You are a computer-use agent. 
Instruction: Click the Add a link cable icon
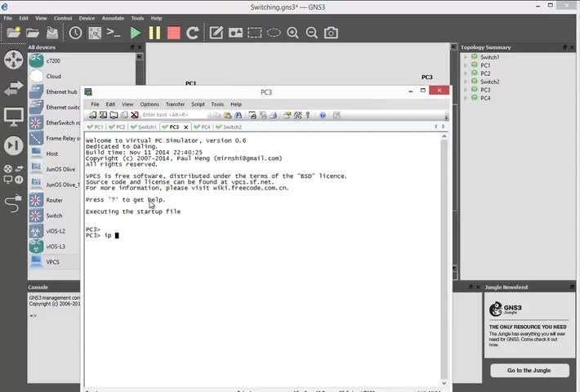(14, 203)
